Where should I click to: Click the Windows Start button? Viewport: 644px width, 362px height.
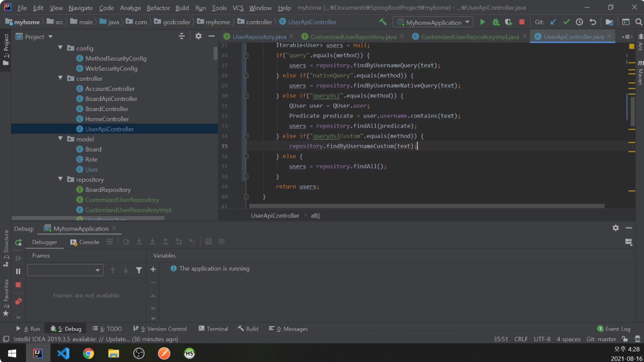tap(12, 353)
